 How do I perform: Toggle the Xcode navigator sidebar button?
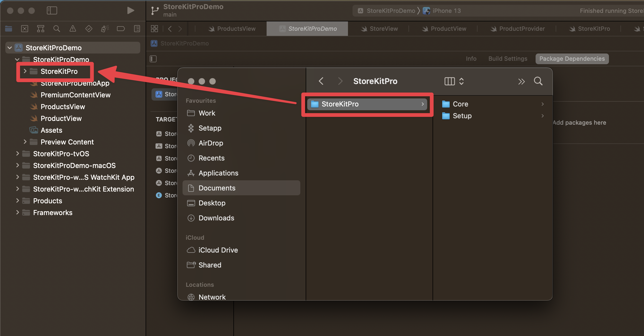(52, 10)
